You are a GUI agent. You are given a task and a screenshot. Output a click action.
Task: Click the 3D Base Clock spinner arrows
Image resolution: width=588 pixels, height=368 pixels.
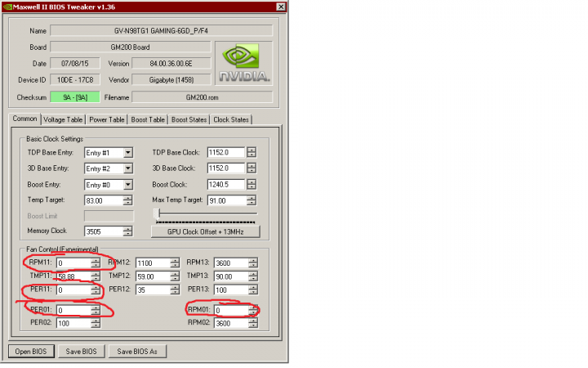252,168
